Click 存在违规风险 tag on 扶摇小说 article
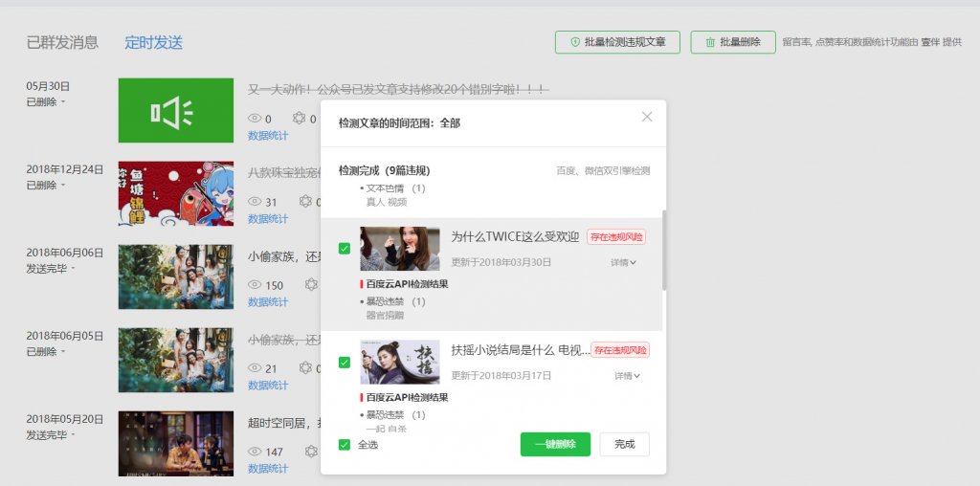 (620, 350)
